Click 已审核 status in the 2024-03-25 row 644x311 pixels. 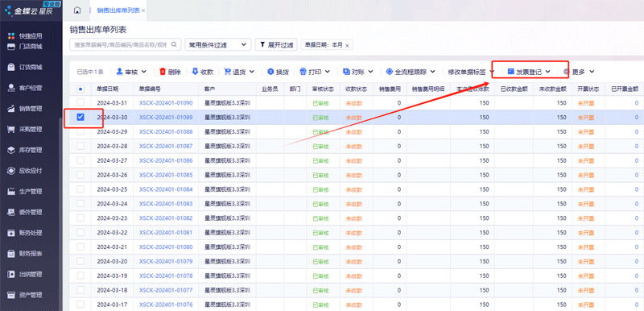click(320, 189)
